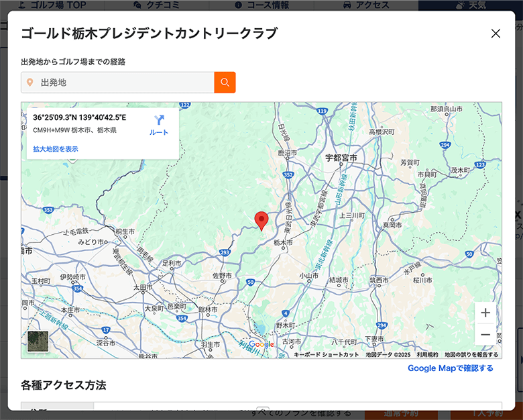Image resolution: width=523 pixels, height=420 pixels.
Task: Click the 太田市 label on map
Action: (x=143, y=287)
